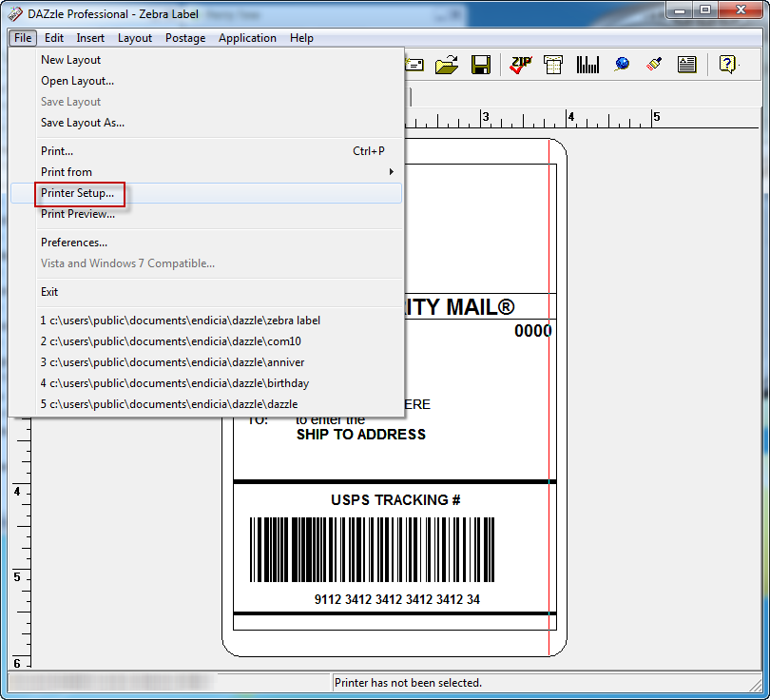Image resolution: width=770 pixels, height=700 pixels.
Task: Close the DAZzle Professional window
Action: 741,10
